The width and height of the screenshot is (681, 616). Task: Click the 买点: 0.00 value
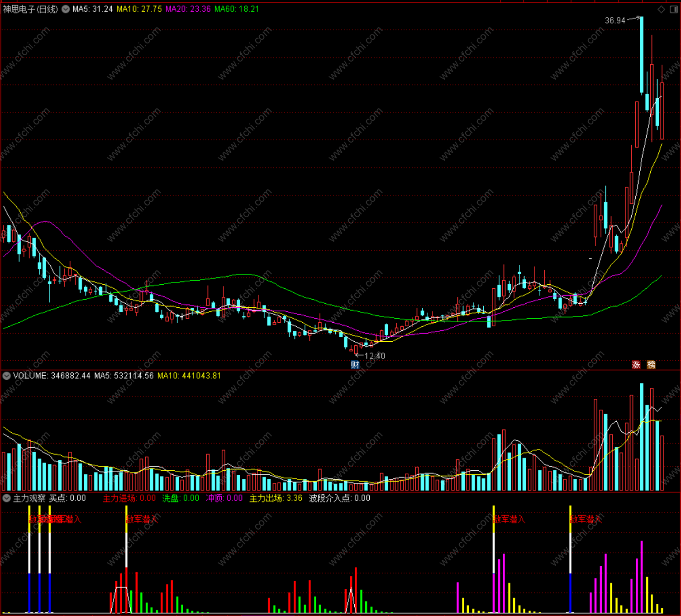(67, 498)
